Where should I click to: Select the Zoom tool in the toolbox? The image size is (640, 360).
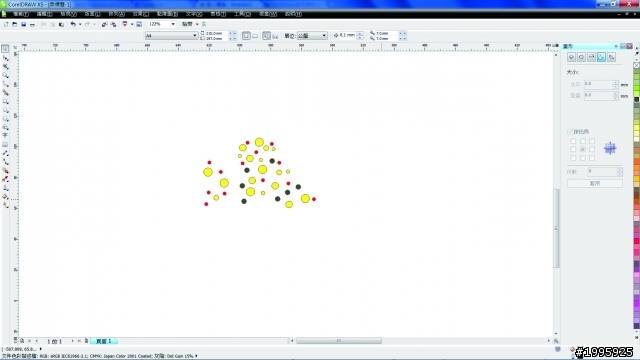click(5, 75)
